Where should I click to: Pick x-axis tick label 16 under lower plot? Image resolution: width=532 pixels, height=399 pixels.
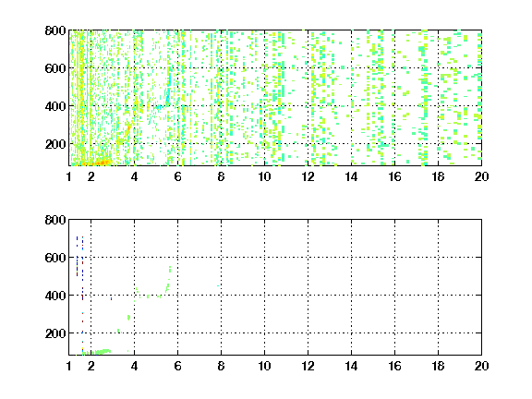click(x=394, y=366)
